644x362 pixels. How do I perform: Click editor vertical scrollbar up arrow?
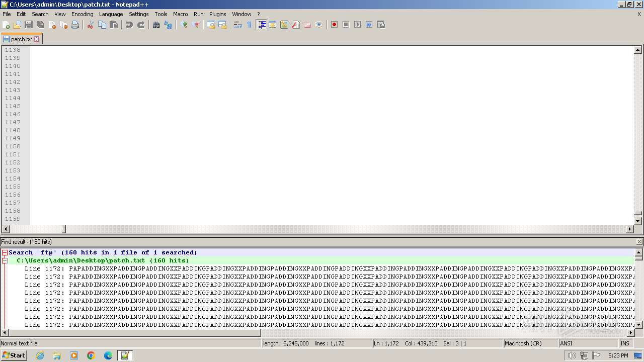coord(638,50)
